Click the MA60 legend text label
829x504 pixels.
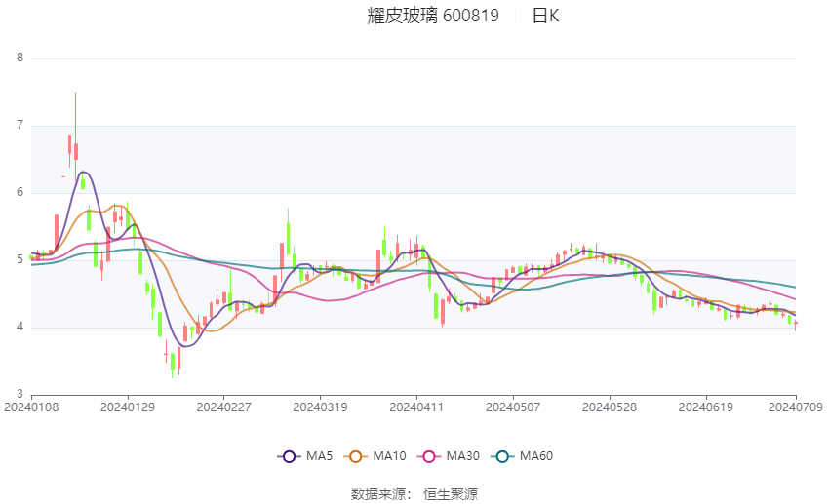(536, 456)
